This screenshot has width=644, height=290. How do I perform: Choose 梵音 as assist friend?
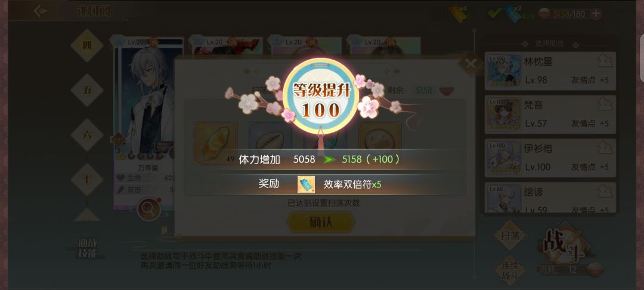550,114
